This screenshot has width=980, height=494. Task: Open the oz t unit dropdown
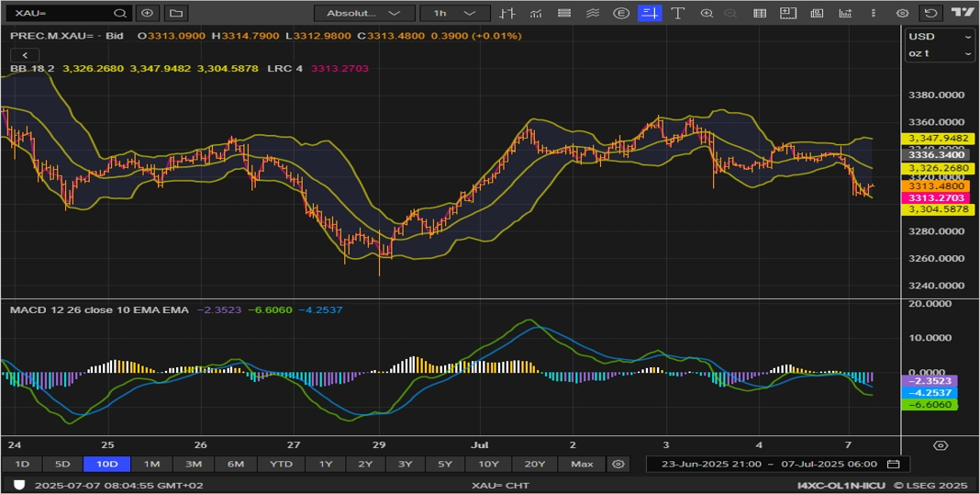[940, 53]
